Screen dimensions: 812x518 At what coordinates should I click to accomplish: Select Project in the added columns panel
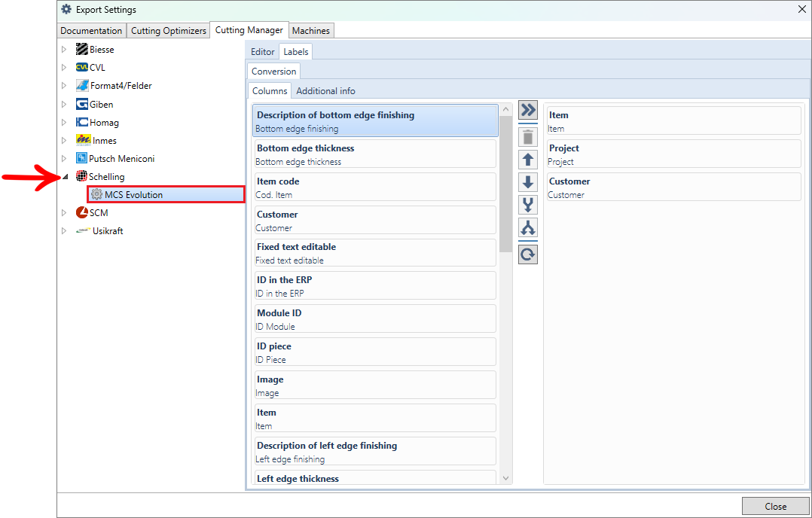pyautogui.click(x=673, y=154)
